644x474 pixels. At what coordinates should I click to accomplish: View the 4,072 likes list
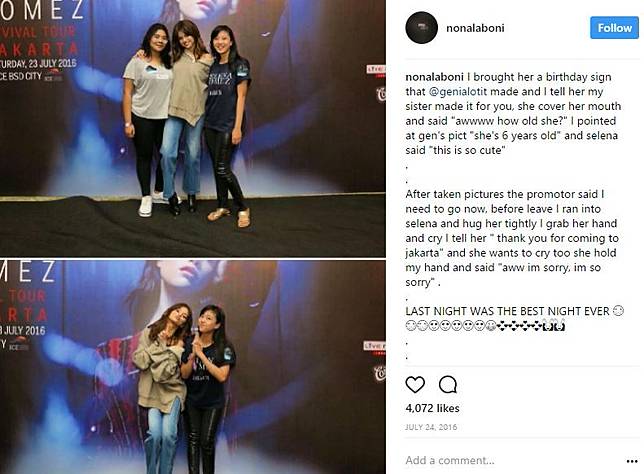(x=432, y=408)
